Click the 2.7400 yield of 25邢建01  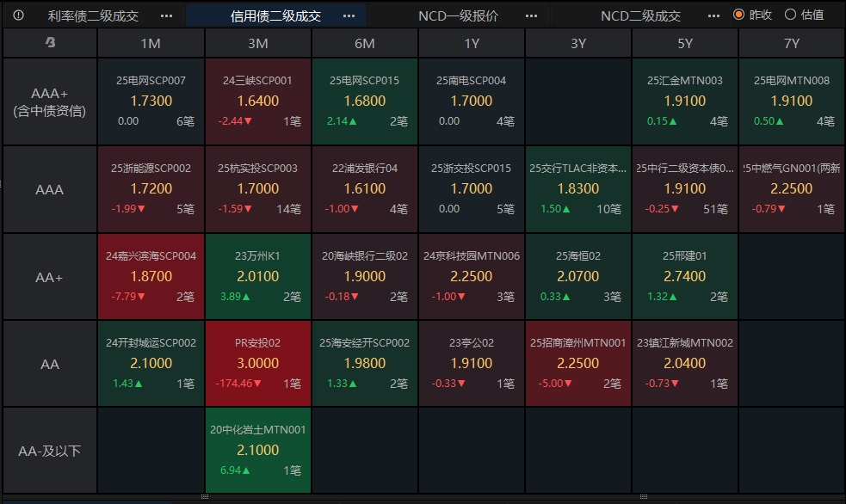point(685,277)
